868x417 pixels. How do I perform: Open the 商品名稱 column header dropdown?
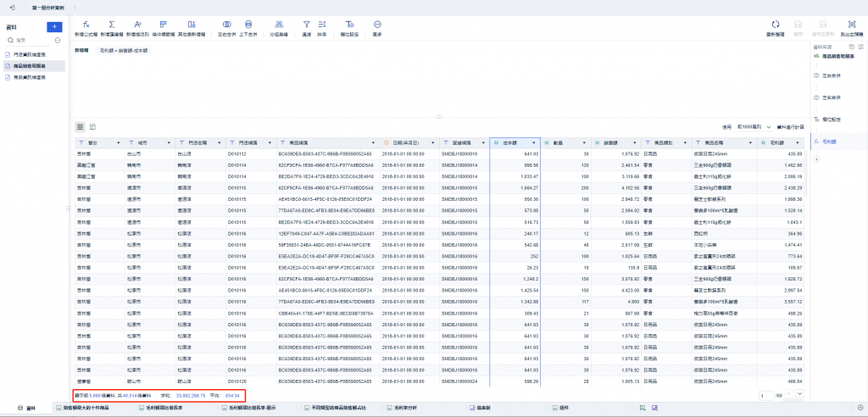click(x=749, y=143)
